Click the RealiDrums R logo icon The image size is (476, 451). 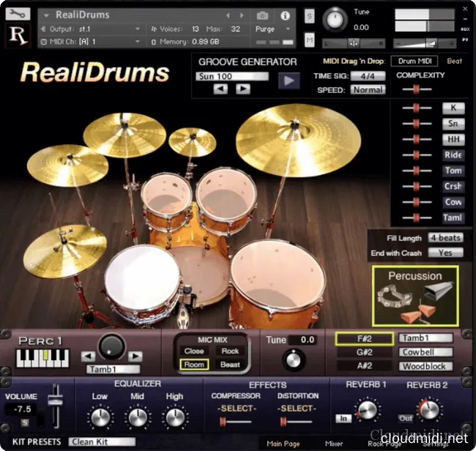[18, 35]
